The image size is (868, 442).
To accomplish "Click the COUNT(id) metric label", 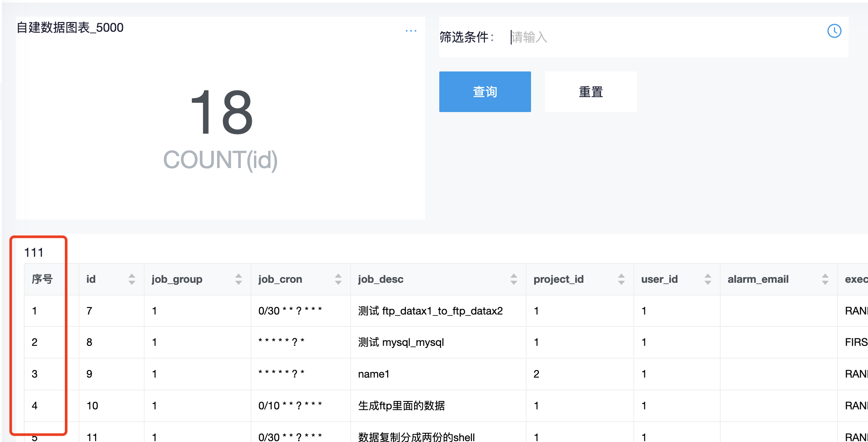I will click(221, 160).
